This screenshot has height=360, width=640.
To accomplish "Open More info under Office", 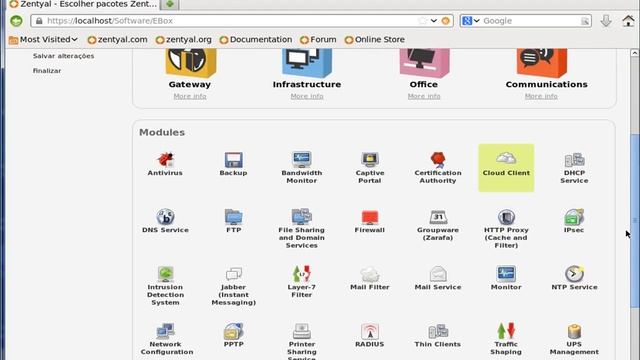I will (424, 96).
